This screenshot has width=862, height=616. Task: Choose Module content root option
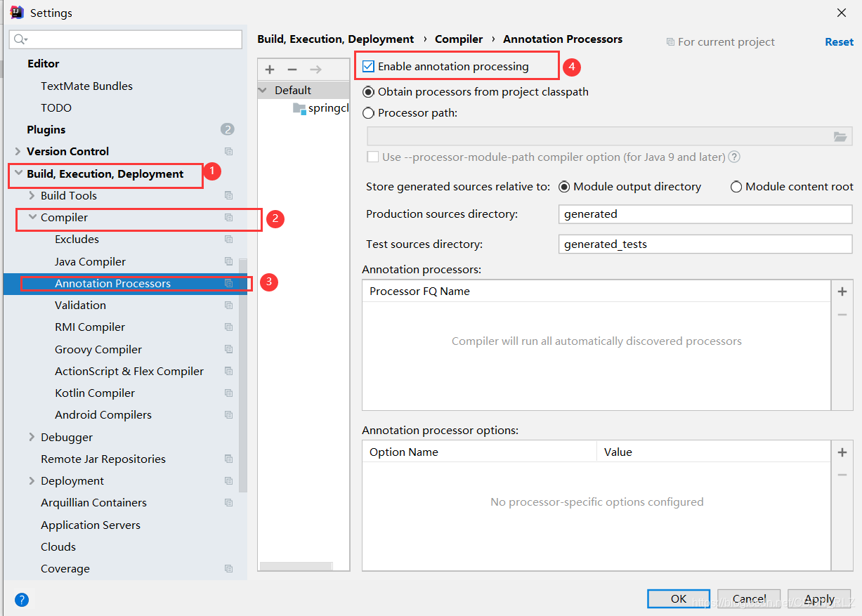click(736, 187)
